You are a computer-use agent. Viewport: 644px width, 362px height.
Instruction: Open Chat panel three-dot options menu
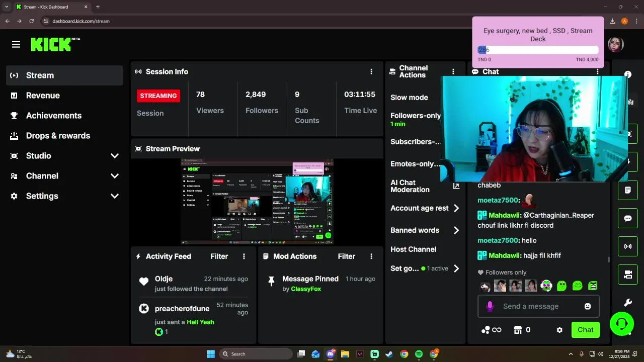[x=597, y=72]
